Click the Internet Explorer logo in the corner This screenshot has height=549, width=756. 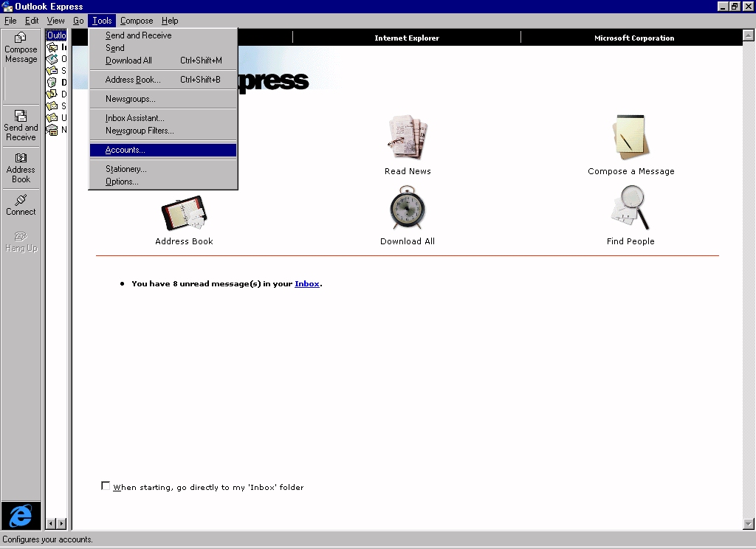click(x=21, y=516)
